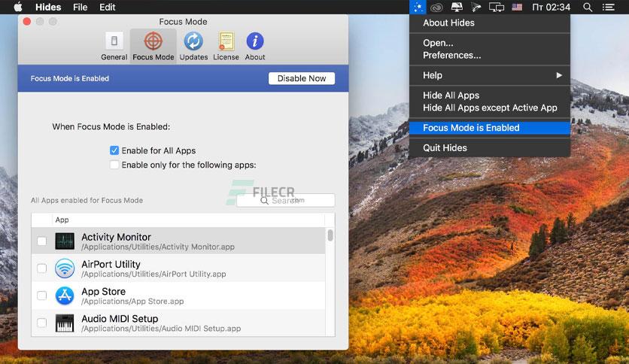The width and height of the screenshot is (629, 364).
Task: Open the Creative Cloud menu bar icon
Action: click(436, 8)
